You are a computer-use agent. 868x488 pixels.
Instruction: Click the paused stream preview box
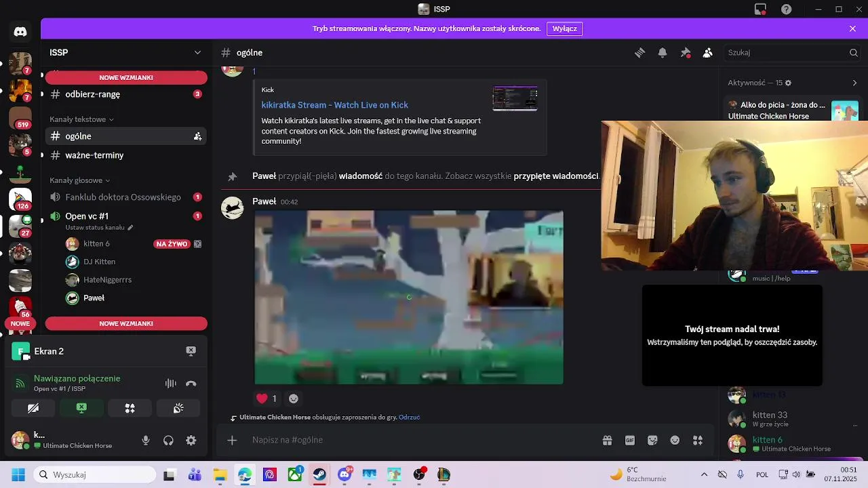tap(732, 336)
